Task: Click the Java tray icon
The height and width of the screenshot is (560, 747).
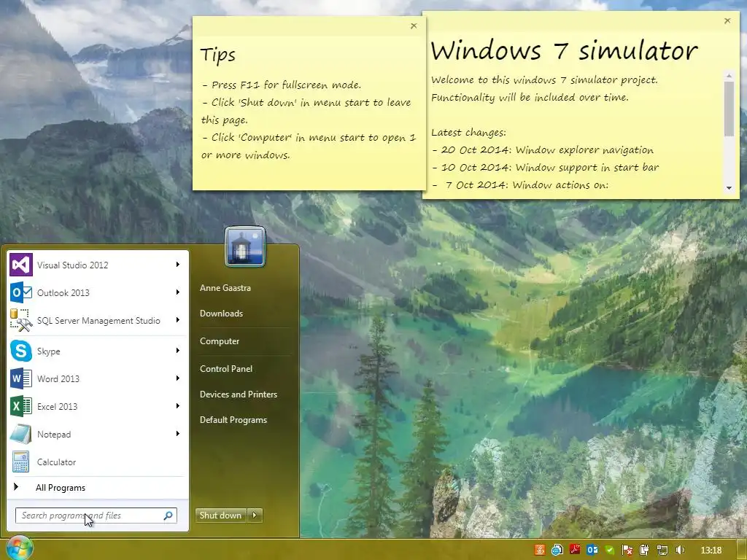Action: point(540,550)
